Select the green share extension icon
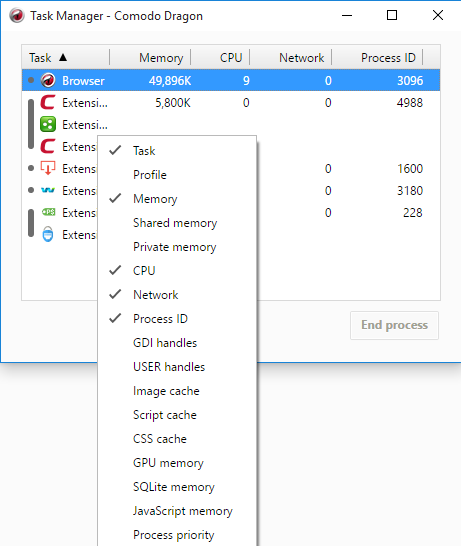The image size is (461, 546). 48,124
